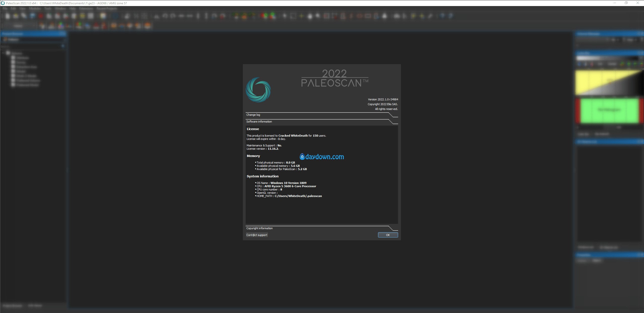This screenshot has height=313, width=644.
Task: Click "Cracked WhiteDeath" licensee name
Action: pos(293,136)
